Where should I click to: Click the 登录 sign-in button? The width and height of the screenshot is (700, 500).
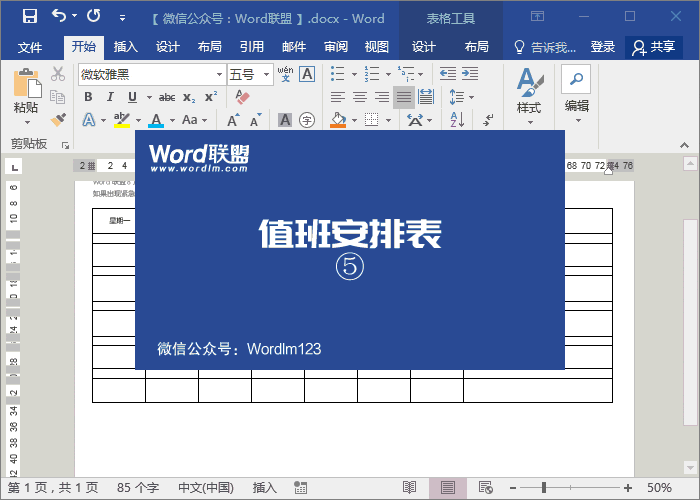click(x=603, y=47)
